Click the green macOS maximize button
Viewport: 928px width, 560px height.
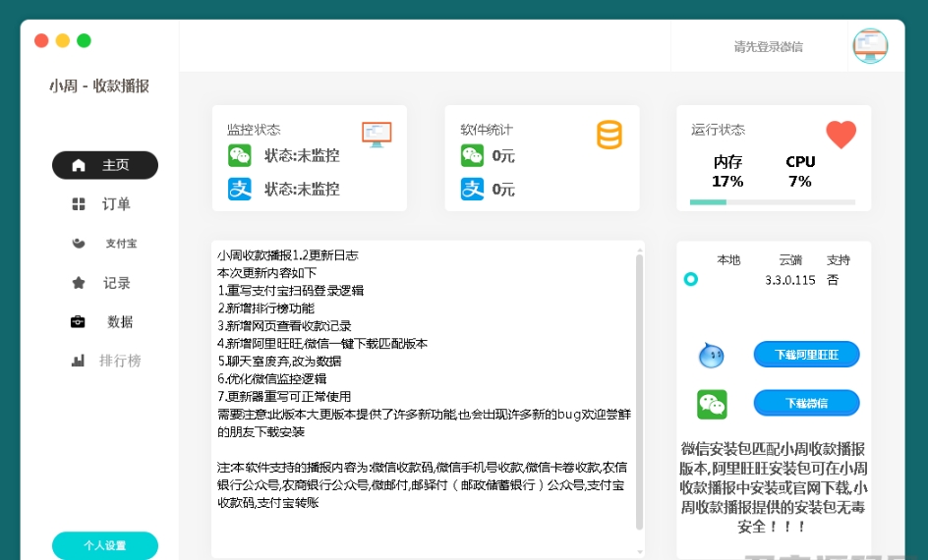pyautogui.click(x=84, y=40)
